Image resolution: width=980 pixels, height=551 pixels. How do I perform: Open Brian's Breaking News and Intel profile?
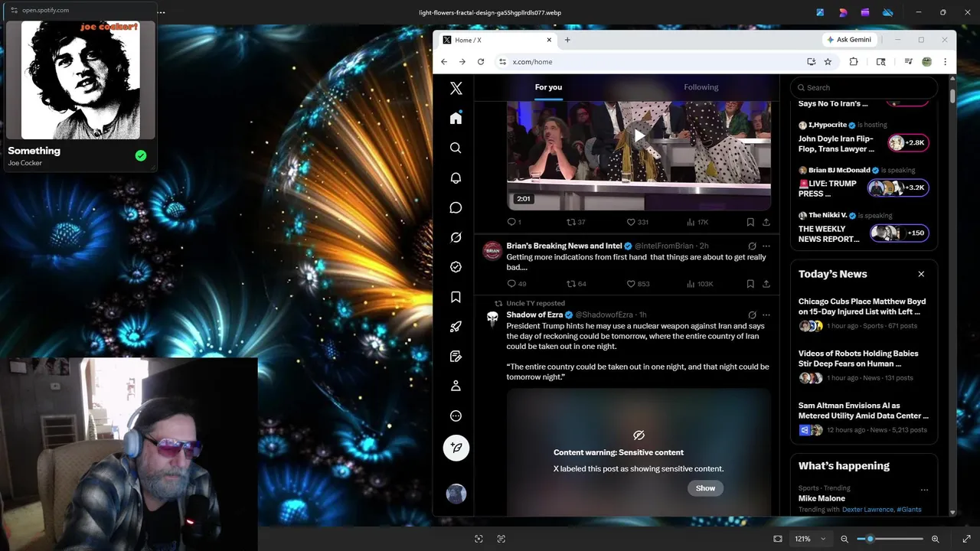[563, 246]
